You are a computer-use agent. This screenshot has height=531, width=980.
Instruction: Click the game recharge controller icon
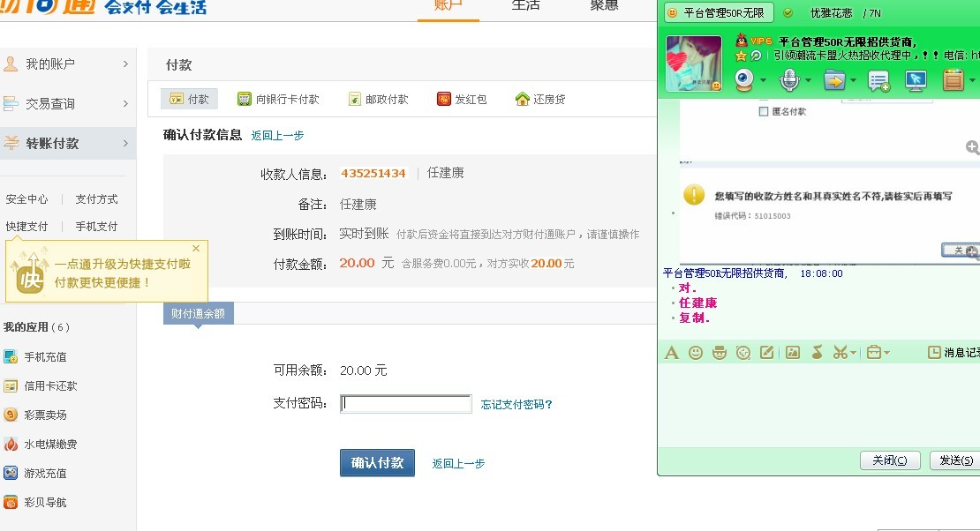point(11,473)
